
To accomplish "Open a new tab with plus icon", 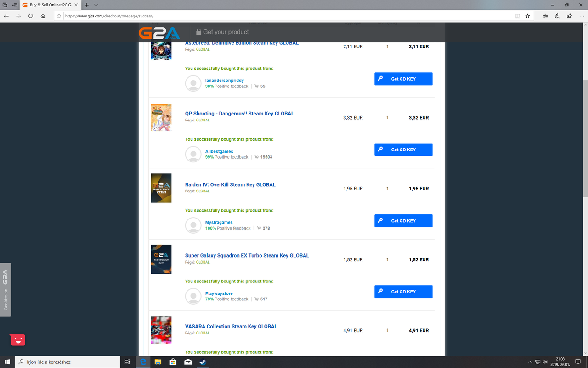I will coord(86,5).
